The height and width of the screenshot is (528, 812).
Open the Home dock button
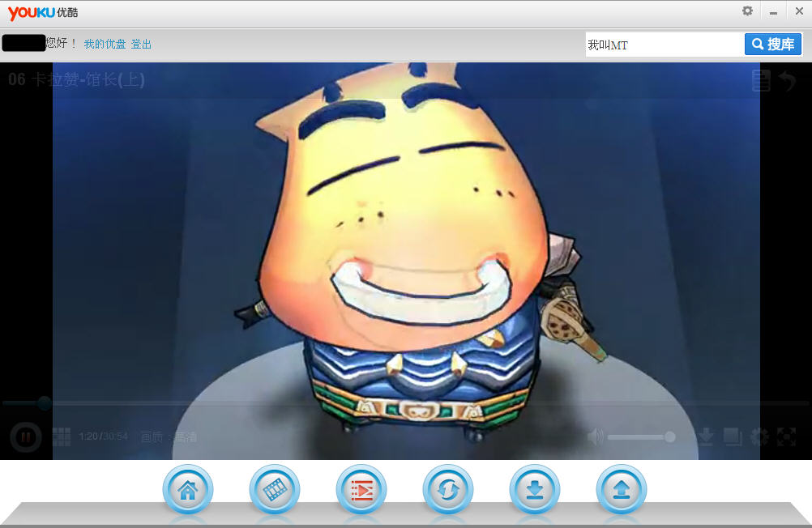click(187, 489)
